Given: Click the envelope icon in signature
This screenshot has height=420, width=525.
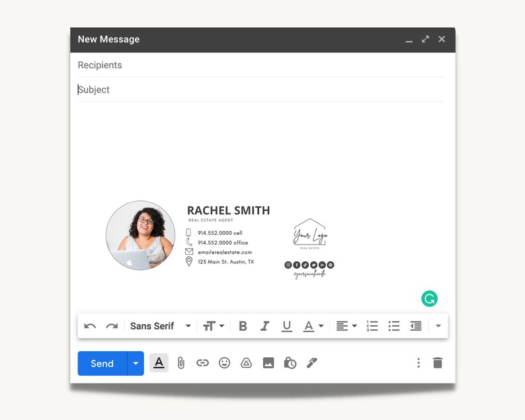Looking at the screenshot, I should tap(189, 251).
